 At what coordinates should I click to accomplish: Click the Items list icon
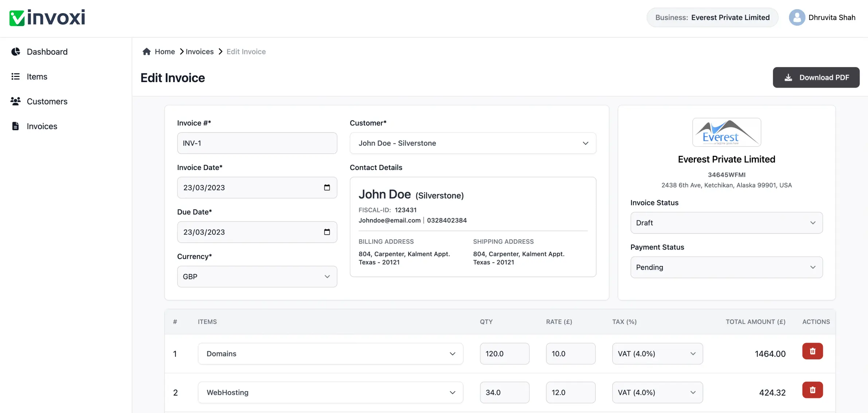pos(15,76)
